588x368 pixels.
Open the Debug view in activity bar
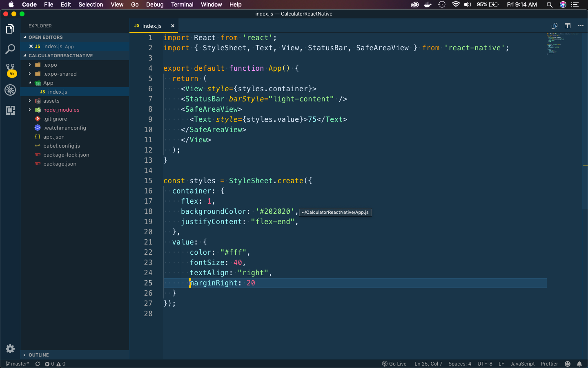[10, 90]
